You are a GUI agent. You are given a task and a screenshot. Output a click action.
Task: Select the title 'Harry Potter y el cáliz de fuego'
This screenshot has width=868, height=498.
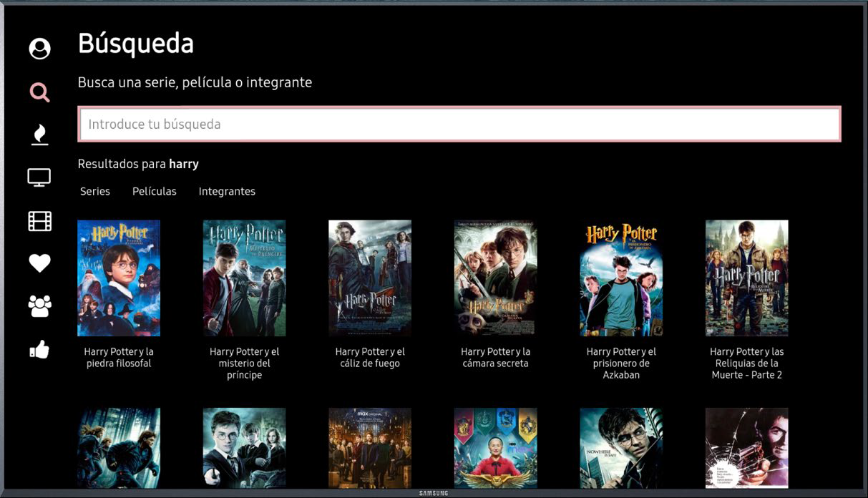[x=370, y=358]
